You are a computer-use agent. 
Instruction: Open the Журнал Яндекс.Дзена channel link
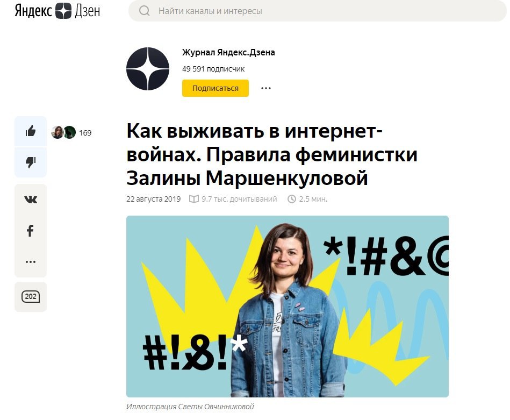click(228, 52)
